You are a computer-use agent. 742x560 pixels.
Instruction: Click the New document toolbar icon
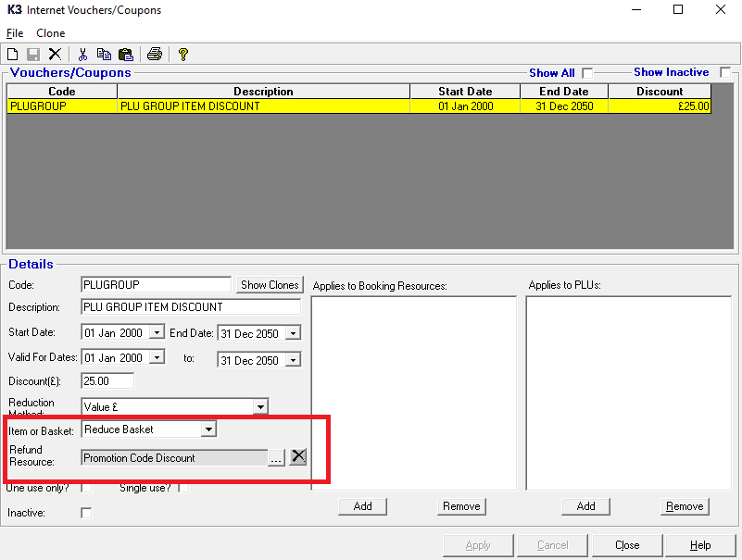13,55
